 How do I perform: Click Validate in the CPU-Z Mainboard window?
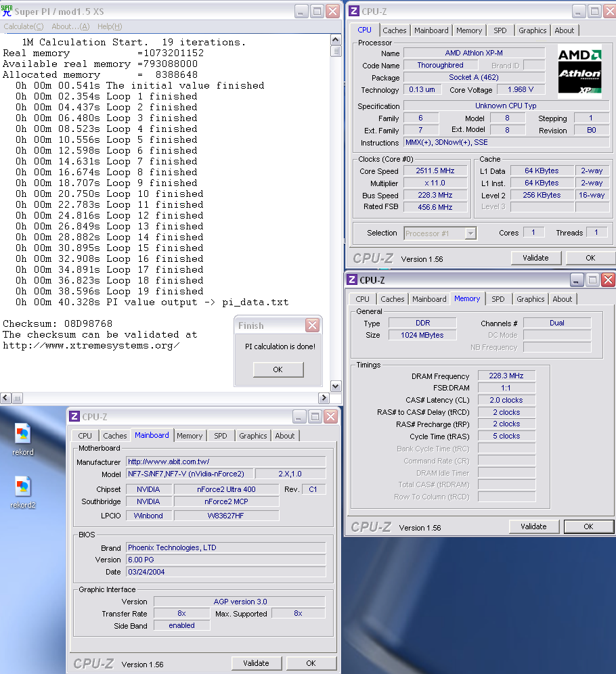[256, 663]
